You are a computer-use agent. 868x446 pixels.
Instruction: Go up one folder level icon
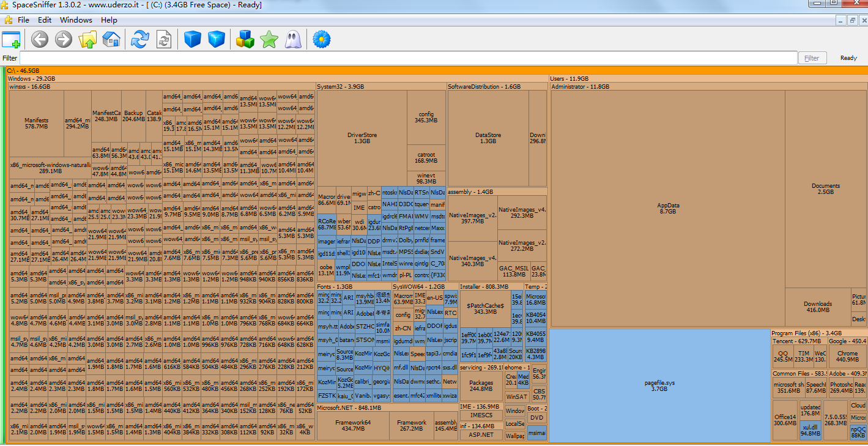coord(87,40)
